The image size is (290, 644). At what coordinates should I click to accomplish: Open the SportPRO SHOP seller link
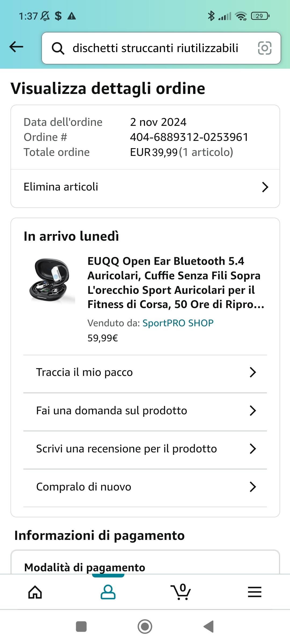click(x=178, y=323)
